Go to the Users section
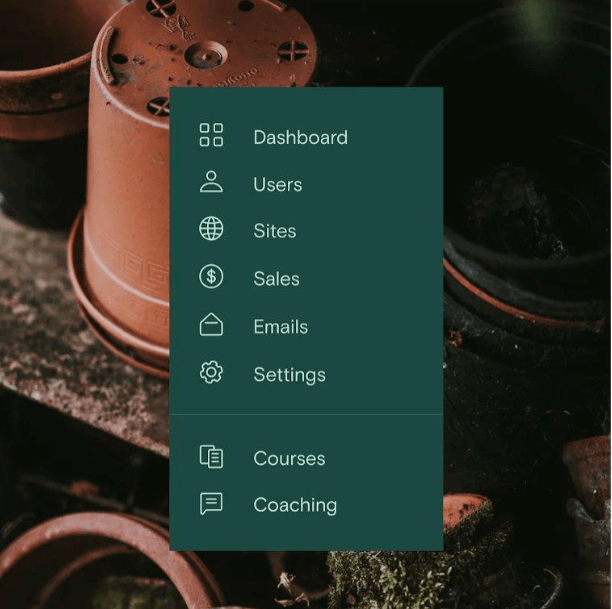The height and width of the screenshot is (609, 612). pyautogui.click(x=278, y=185)
